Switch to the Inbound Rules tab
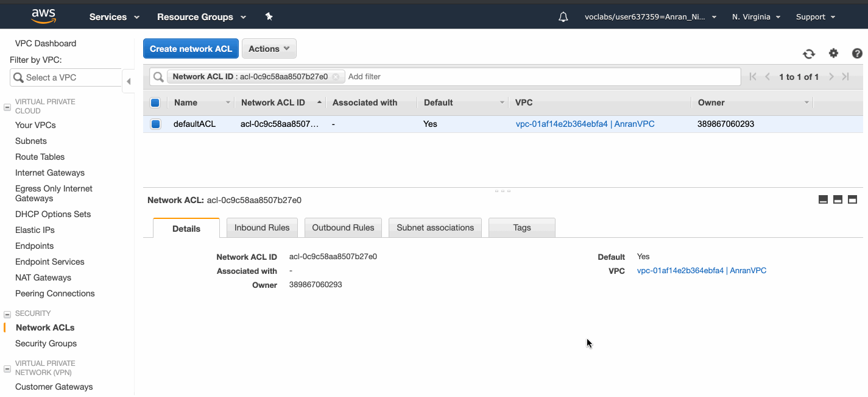The image size is (868, 397). [x=262, y=227]
